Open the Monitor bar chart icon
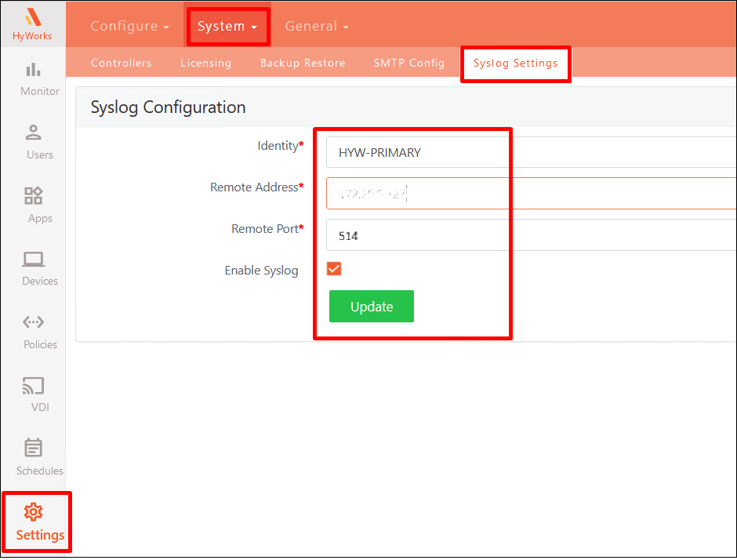The image size is (737, 560). click(x=33, y=69)
